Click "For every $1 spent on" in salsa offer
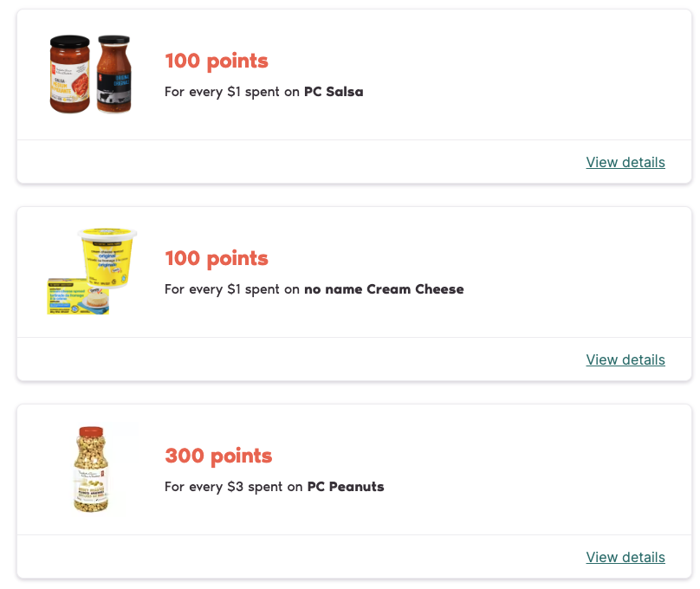 (232, 92)
